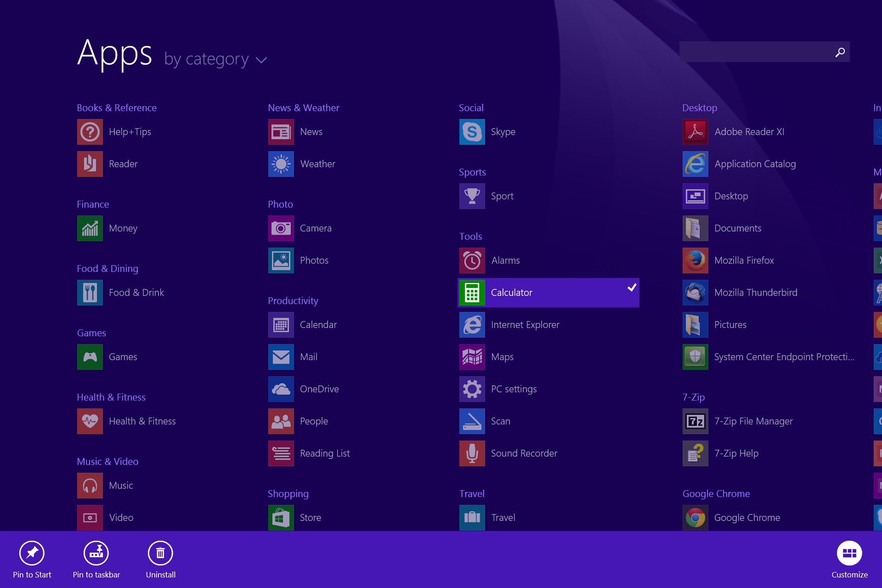Expand Apps category dropdown arrow
882x588 pixels.
point(261,60)
